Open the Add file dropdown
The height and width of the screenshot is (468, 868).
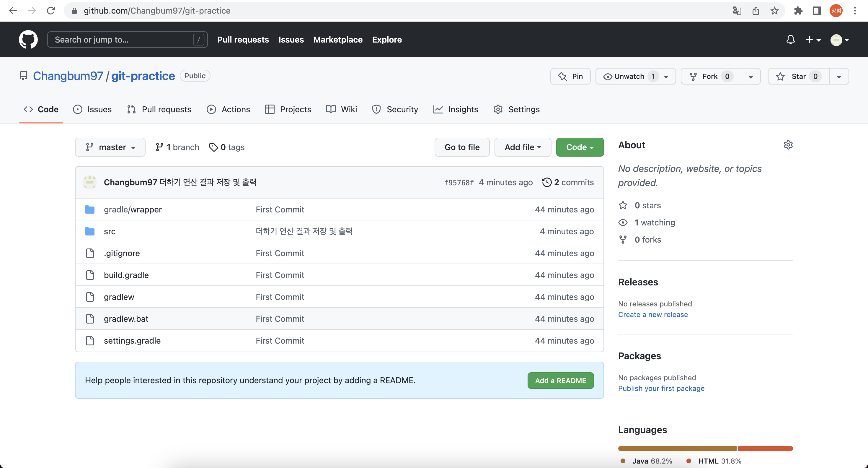click(522, 147)
